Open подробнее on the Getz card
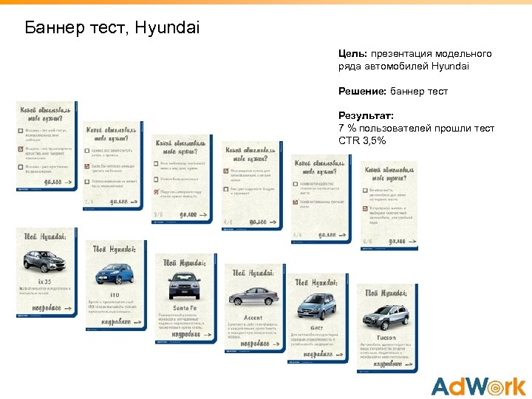This screenshot has width=532, height=399. 323,354
